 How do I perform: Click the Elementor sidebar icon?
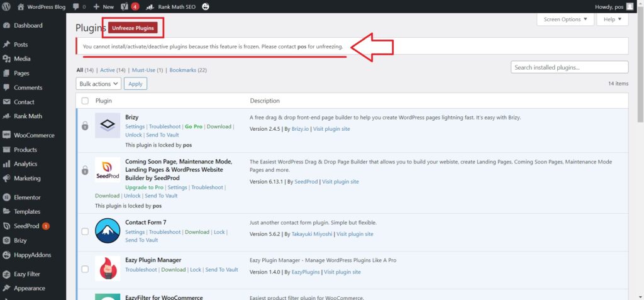click(6, 197)
